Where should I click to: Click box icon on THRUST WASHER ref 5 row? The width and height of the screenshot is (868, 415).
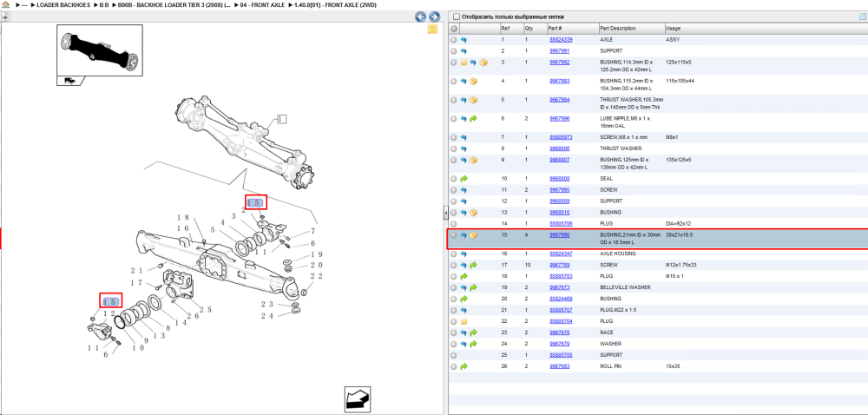pyautogui.click(x=474, y=100)
